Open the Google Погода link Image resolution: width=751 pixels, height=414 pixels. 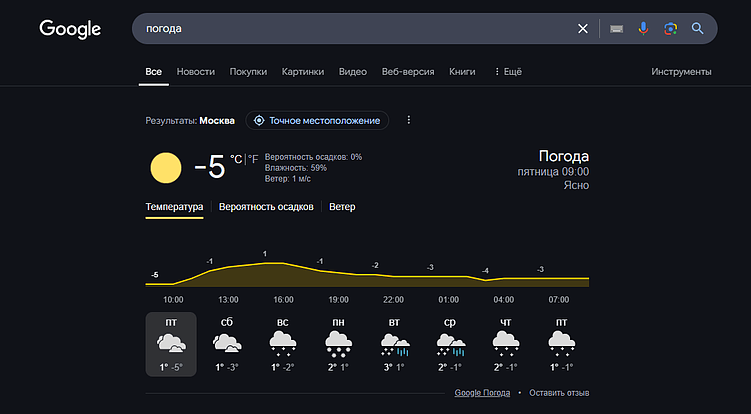click(483, 393)
